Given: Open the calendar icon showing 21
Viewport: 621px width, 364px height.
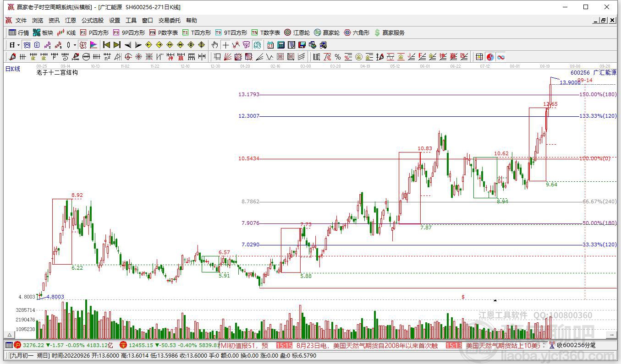Looking at the screenshot, I should tap(270, 45).
